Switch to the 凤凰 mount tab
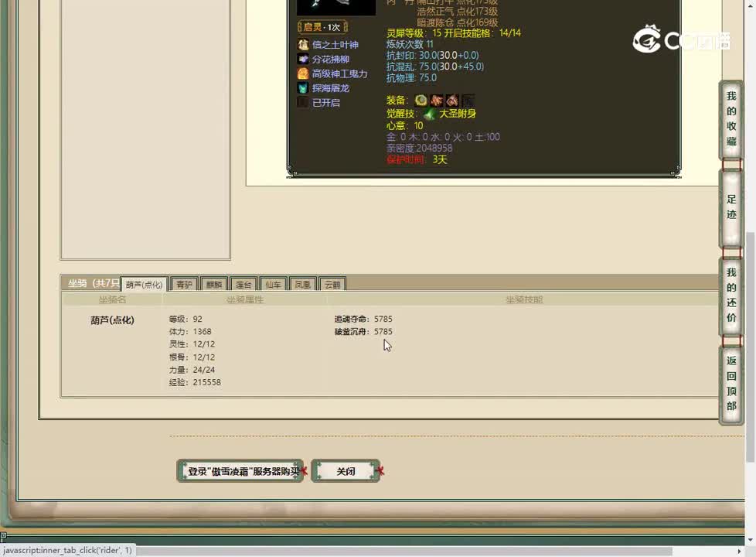This screenshot has height=557, width=756. click(303, 285)
